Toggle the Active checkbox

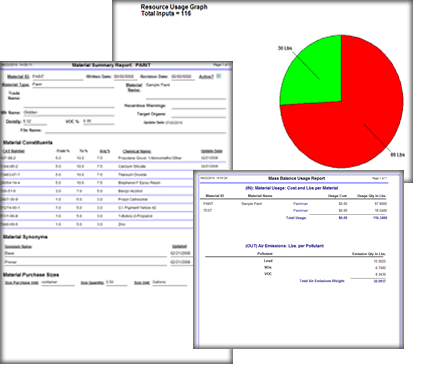point(219,76)
